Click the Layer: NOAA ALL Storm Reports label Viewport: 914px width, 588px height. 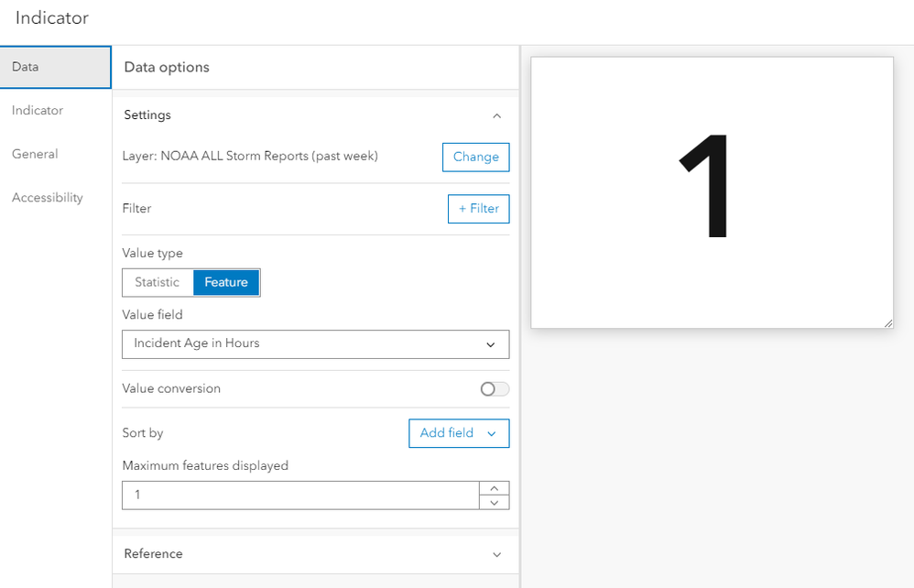coord(250,157)
